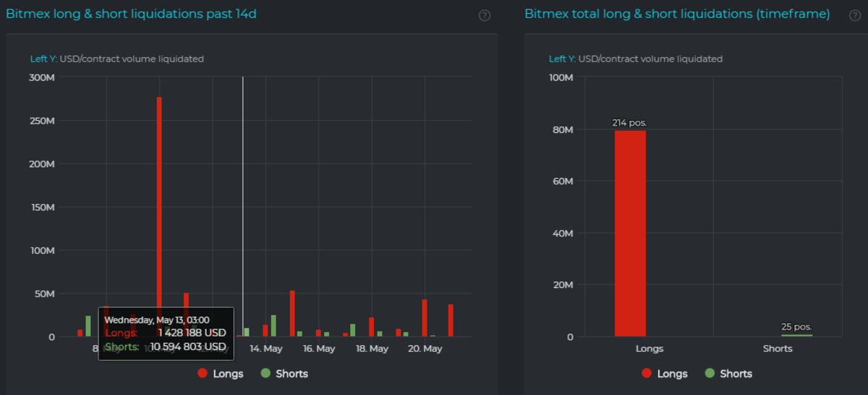
Task: Click tooltip date 'Wednesday, May 13, 03:00'
Action: coord(157,319)
